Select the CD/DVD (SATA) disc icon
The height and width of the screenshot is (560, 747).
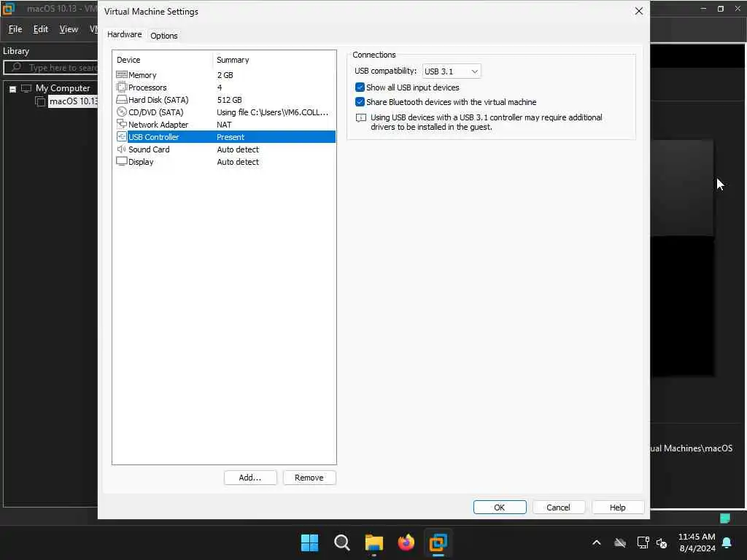pyautogui.click(x=122, y=112)
